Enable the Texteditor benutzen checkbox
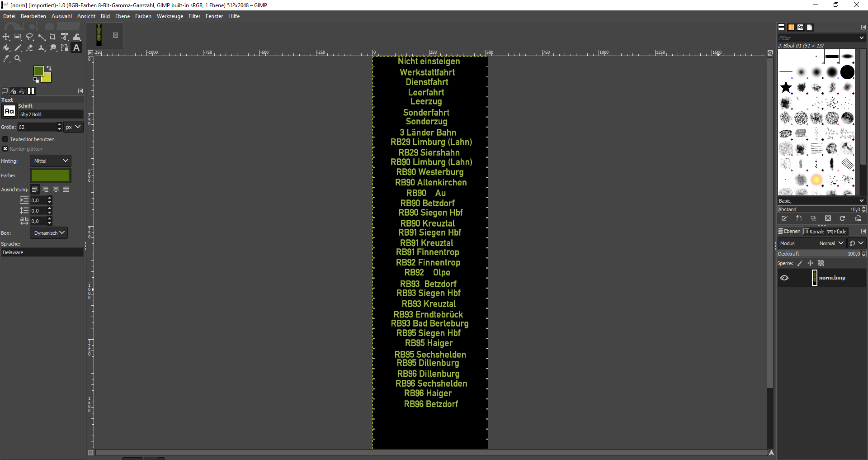This screenshot has height=460, width=868. pos(5,139)
